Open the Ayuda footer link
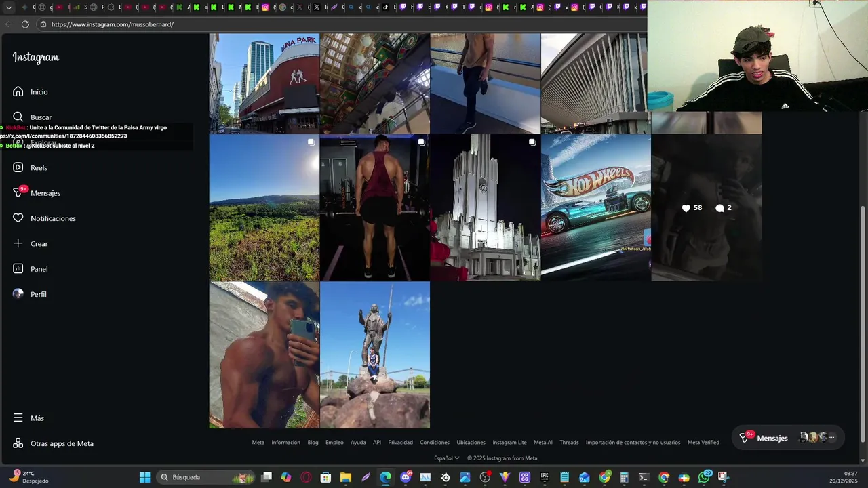This screenshot has height=488, width=868. point(358,443)
